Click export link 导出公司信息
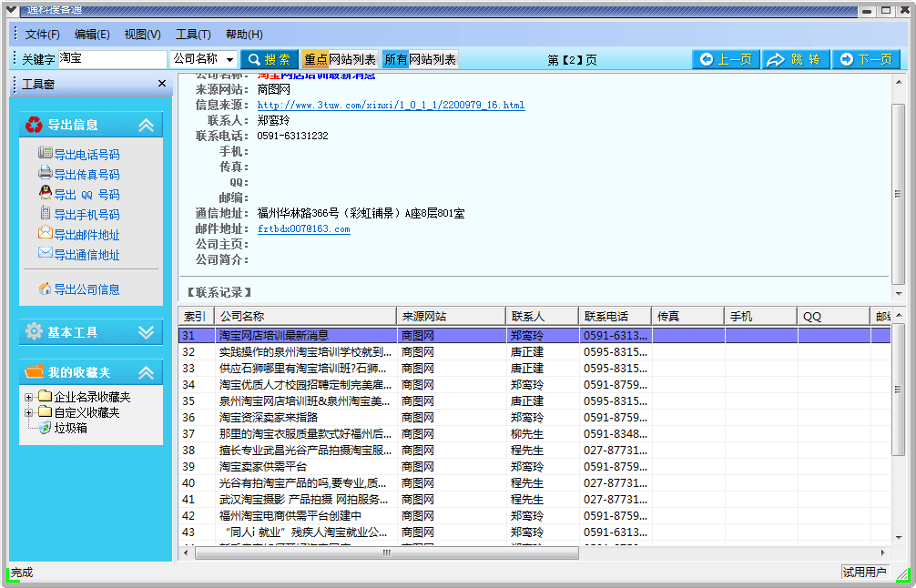 [x=87, y=289]
